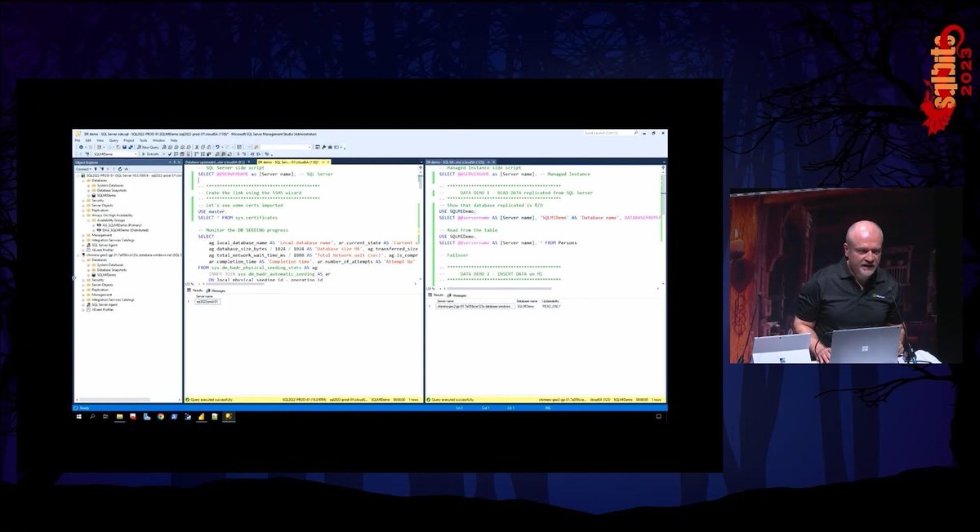Open Messages tab in right results pane
Image resolution: width=980 pixels, height=532 pixels.
[457, 295]
